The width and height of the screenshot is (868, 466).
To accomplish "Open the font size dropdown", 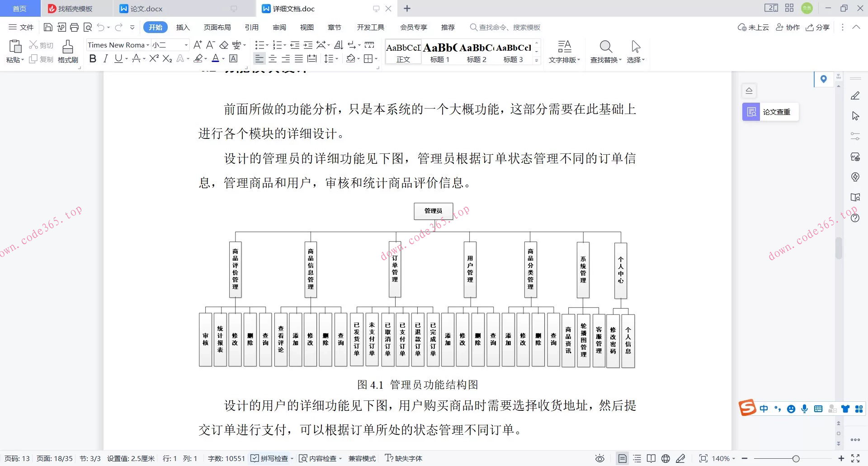I will [186, 45].
